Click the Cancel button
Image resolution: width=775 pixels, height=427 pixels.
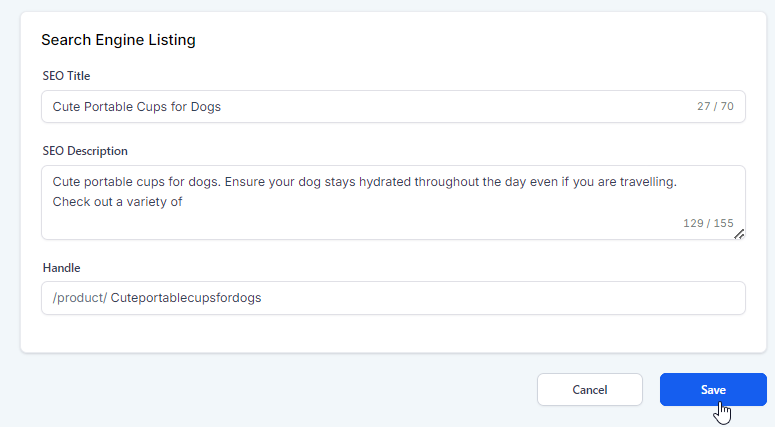589,389
